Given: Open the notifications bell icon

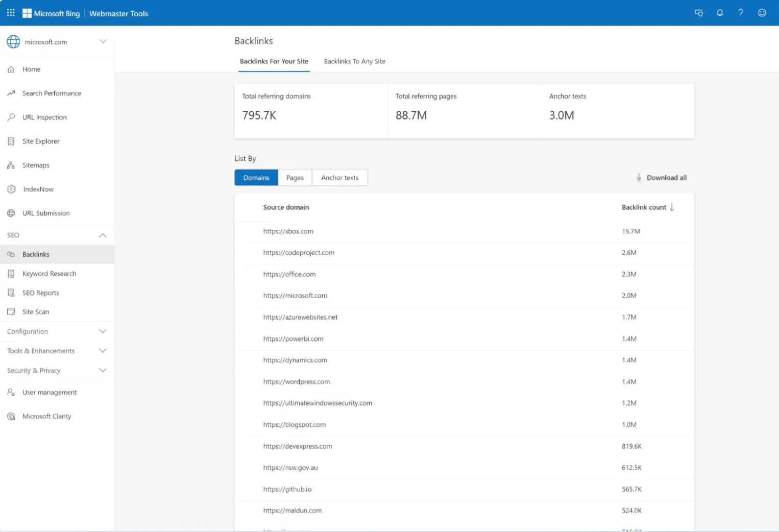Looking at the screenshot, I should pos(720,13).
